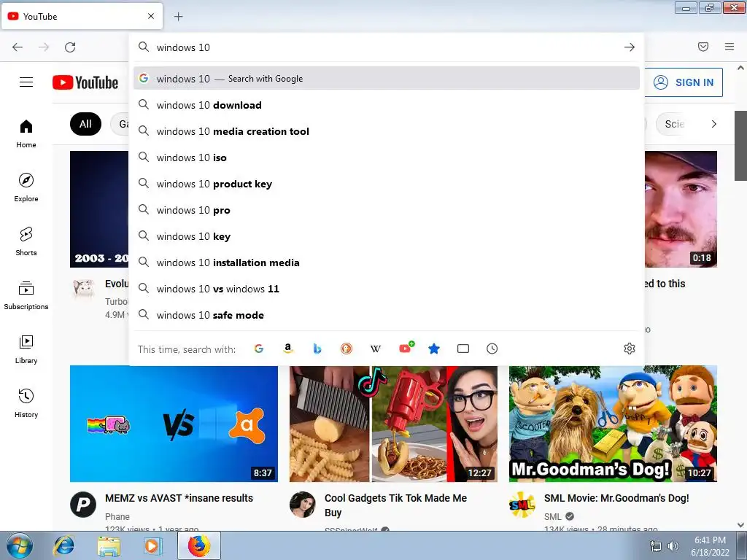The image size is (747, 560).
Task: Click the page vertical scrollbar thumb
Action: tap(740, 146)
